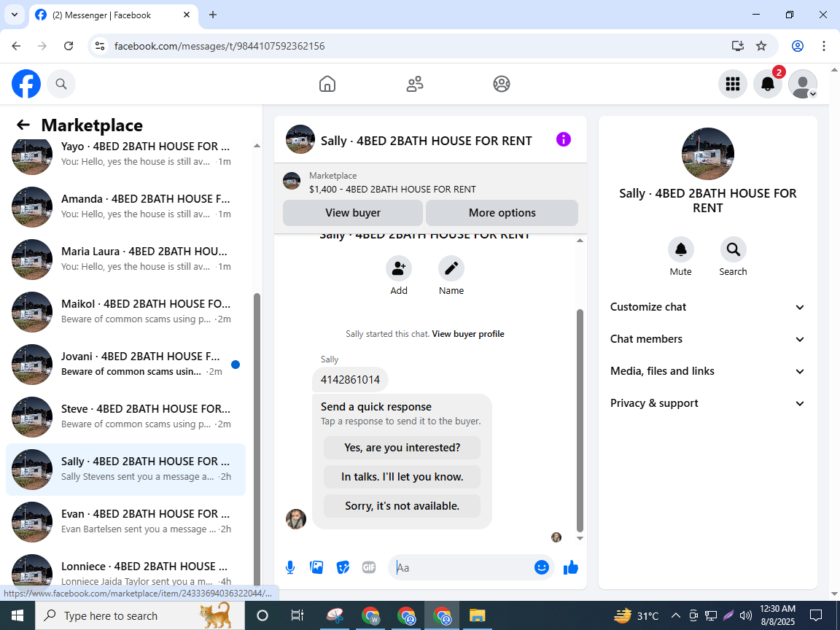Open a new browser tab
Image resolution: width=840 pixels, height=630 pixels.
point(213,15)
